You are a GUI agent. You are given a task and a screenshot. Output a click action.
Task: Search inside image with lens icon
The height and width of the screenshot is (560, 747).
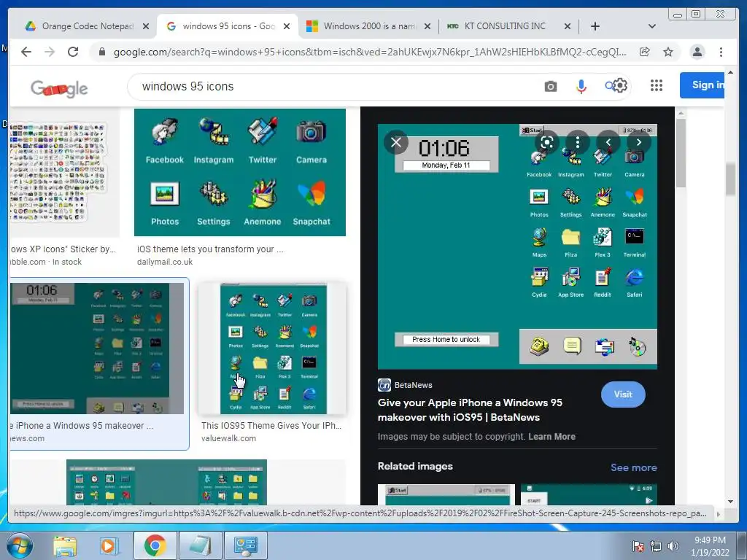[547, 142]
